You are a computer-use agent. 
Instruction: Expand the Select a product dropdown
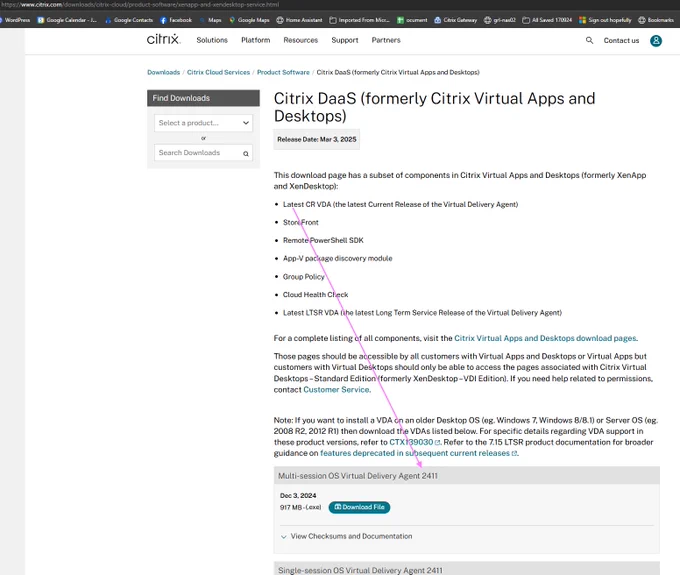[x=203, y=123]
